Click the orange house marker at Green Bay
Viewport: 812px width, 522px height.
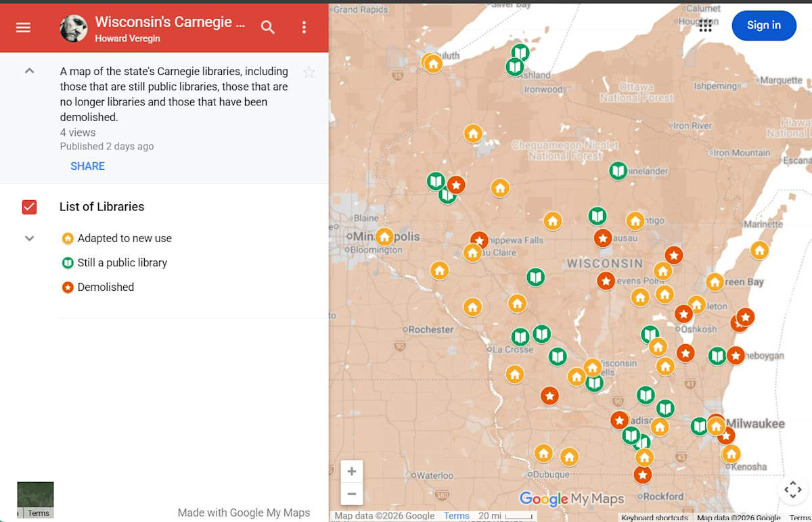click(715, 282)
